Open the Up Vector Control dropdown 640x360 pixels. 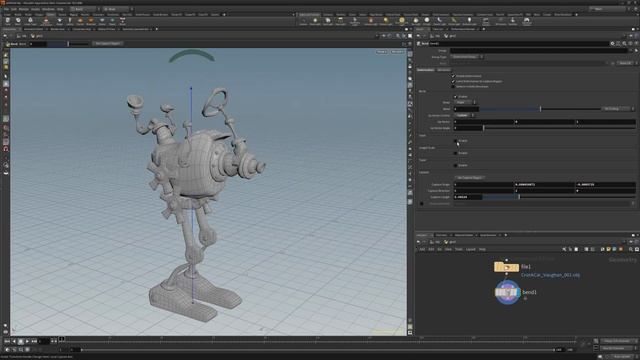pos(464,115)
